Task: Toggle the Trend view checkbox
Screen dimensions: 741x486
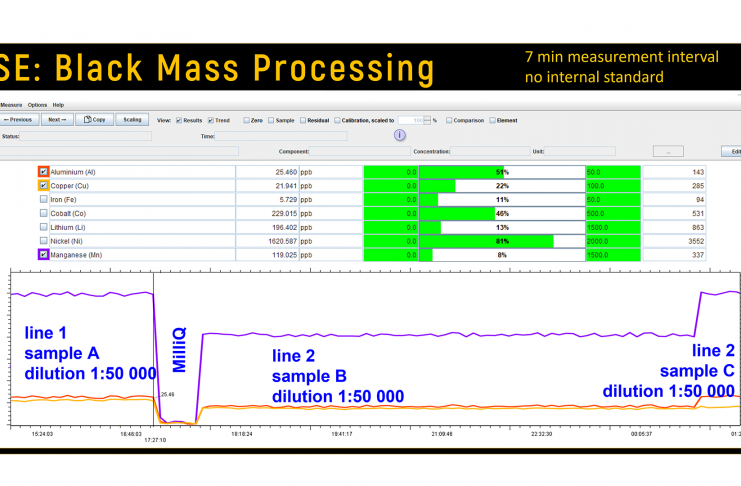Action: click(x=211, y=120)
